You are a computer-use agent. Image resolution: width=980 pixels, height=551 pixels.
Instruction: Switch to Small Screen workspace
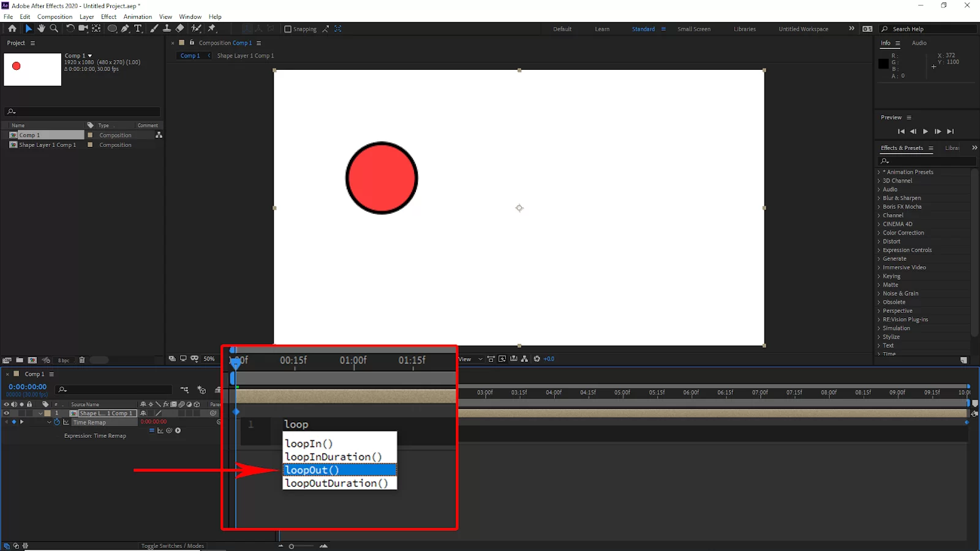coord(694,29)
